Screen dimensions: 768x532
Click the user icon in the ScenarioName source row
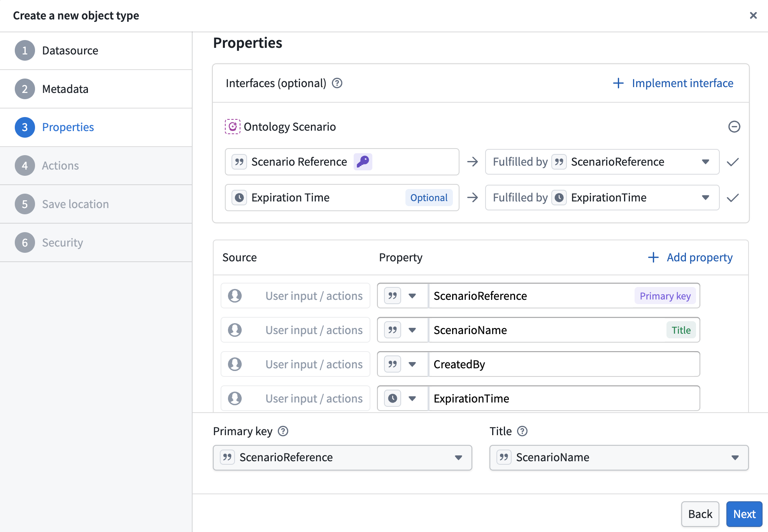coord(235,330)
